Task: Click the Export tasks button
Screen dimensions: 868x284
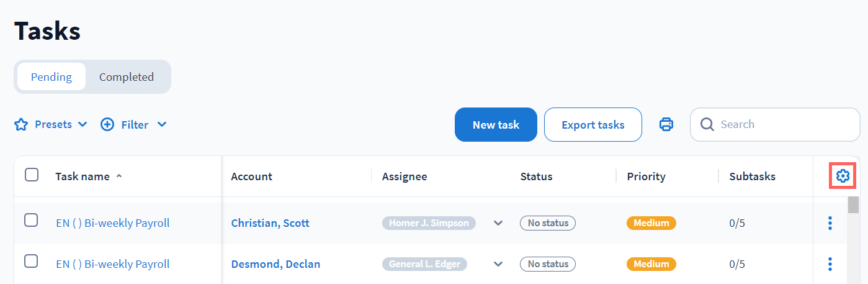Action: 593,125
